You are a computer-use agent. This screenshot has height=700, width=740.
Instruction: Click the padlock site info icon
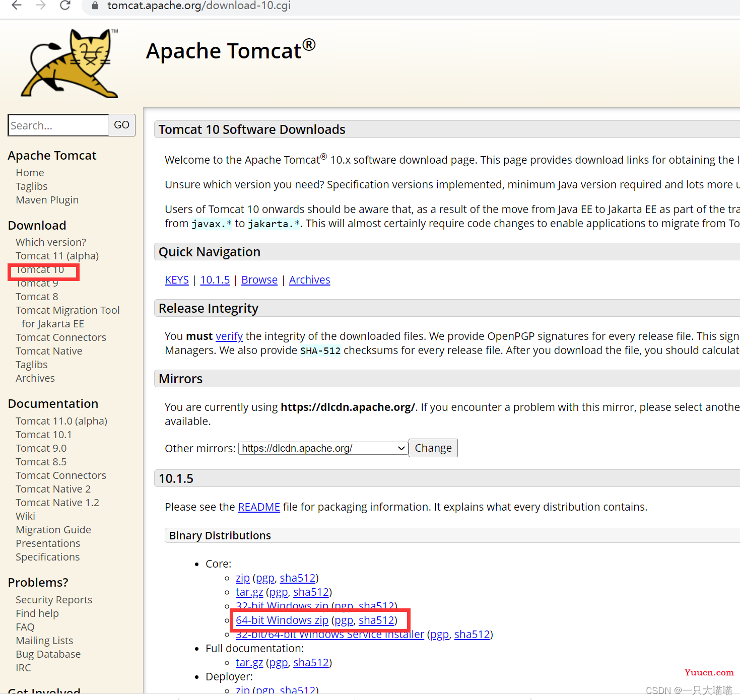tap(95, 6)
